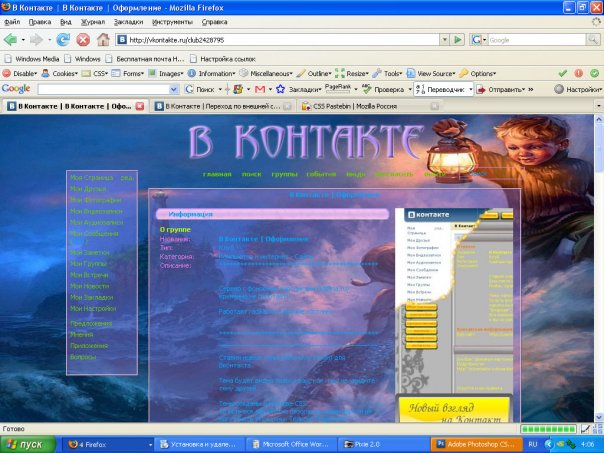
Task: Open Мои Фотографии in the sidebar
Action: pos(96,200)
